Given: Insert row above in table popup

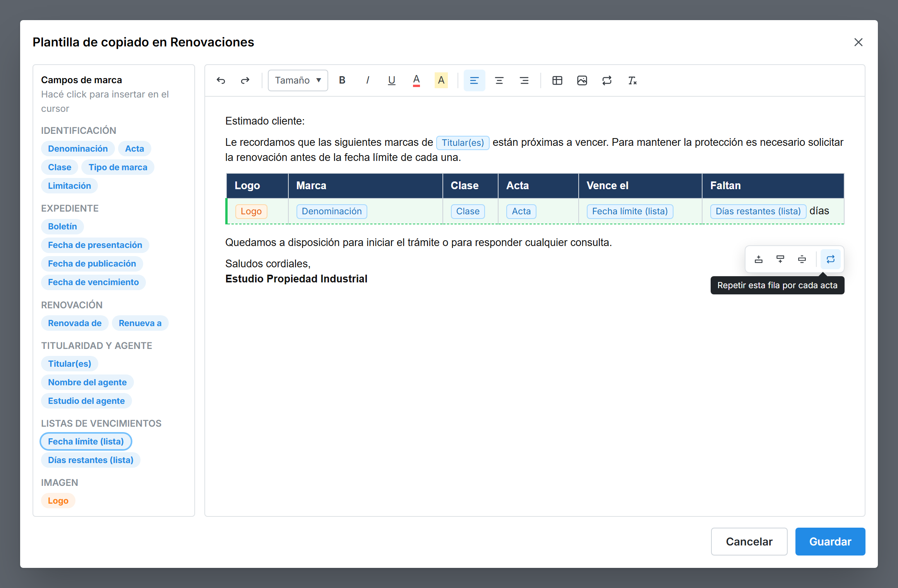Looking at the screenshot, I should pos(759,259).
